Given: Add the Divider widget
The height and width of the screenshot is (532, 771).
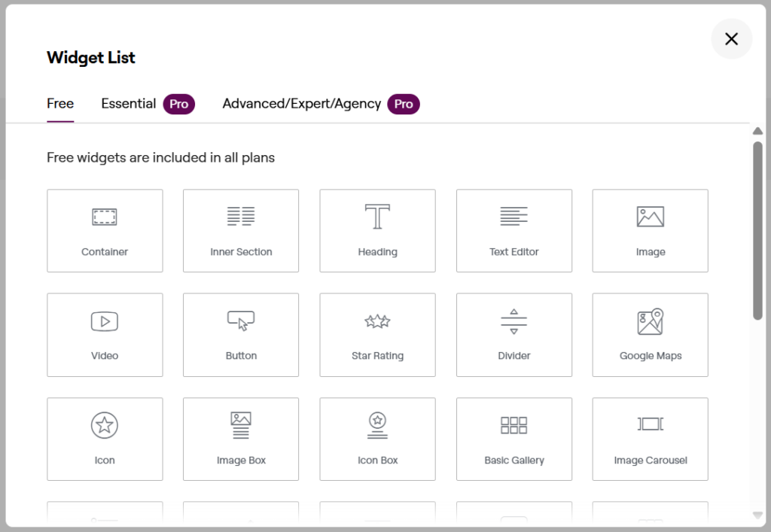Looking at the screenshot, I should click(x=513, y=335).
